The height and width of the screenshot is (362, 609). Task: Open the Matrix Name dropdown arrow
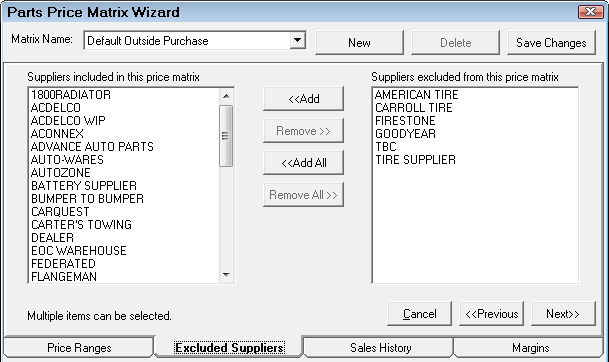[298, 40]
